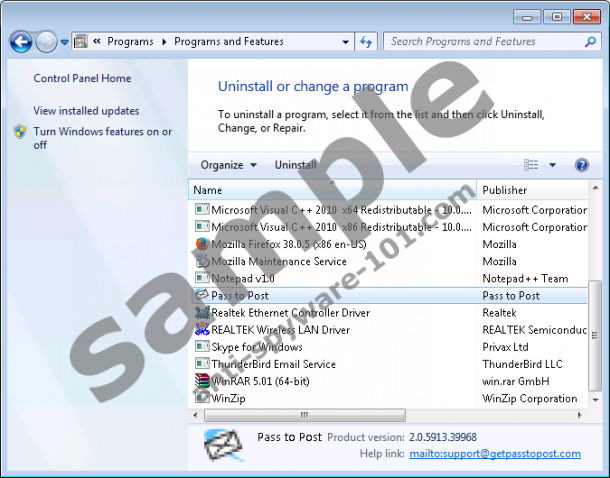Click the Programs and Features breadcrumb
Image resolution: width=610 pixels, height=478 pixels.
pos(229,42)
